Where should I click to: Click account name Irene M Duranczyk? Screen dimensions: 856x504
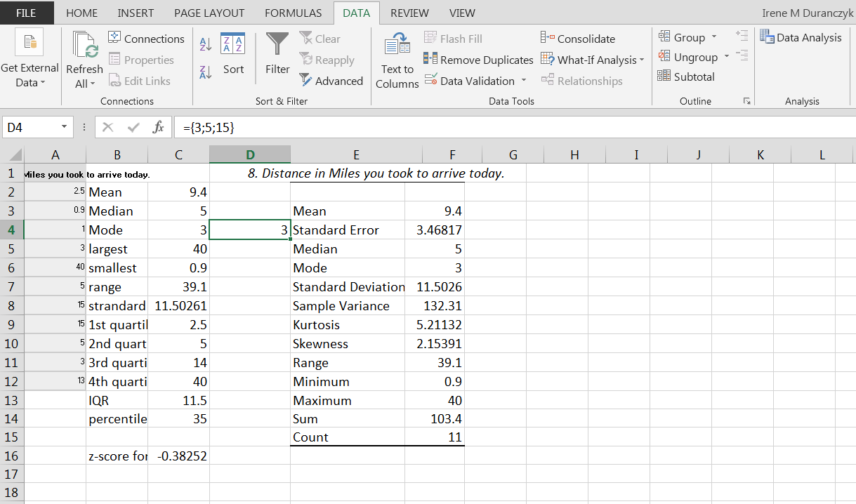click(808, 13)
